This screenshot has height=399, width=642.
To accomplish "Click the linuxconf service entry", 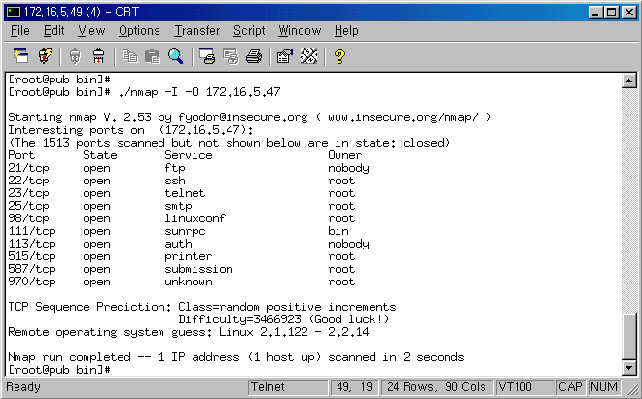I will coord(195,218).
